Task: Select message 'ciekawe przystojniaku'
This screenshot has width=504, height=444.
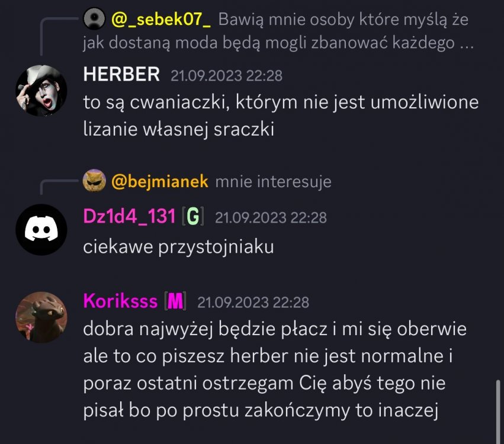Action: point(178,247)
